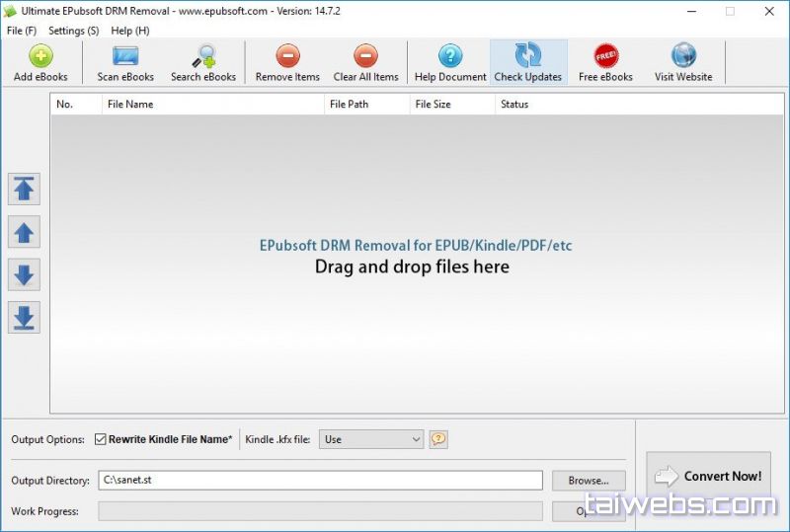Expand the Kindle .kfx file dropdown

(415, 439)
